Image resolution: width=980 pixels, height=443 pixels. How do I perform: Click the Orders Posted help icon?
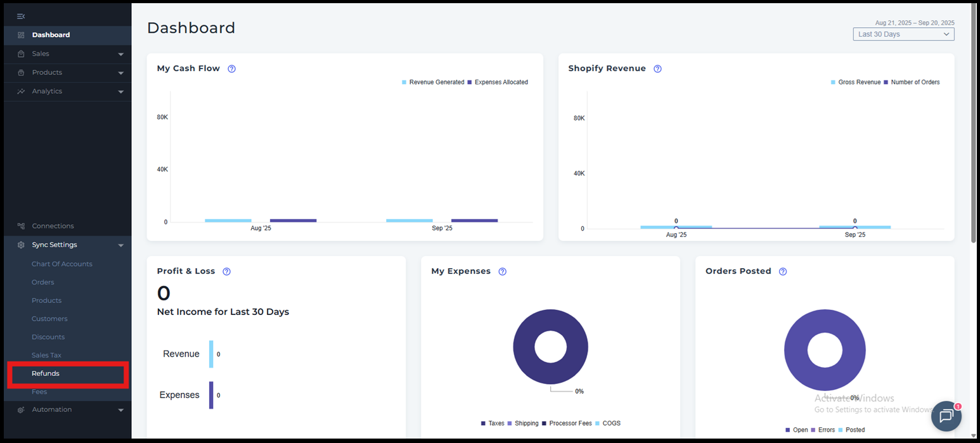(x=782, y=271)
